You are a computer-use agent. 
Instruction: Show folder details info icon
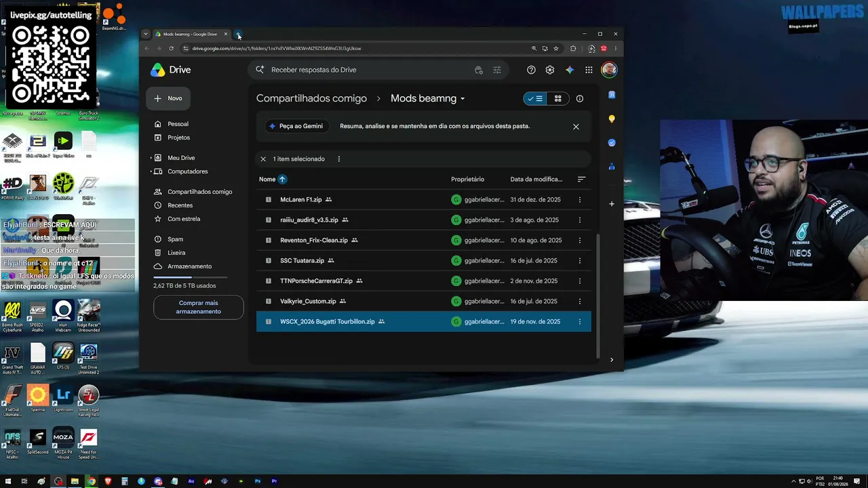580,98
